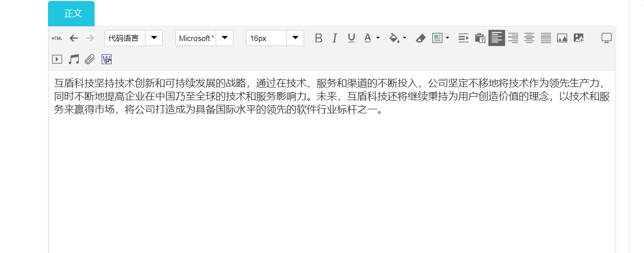The height and width of the screenshot is (253, 644).
Task: Open the 正文 tab
Action: click(71, 14)
